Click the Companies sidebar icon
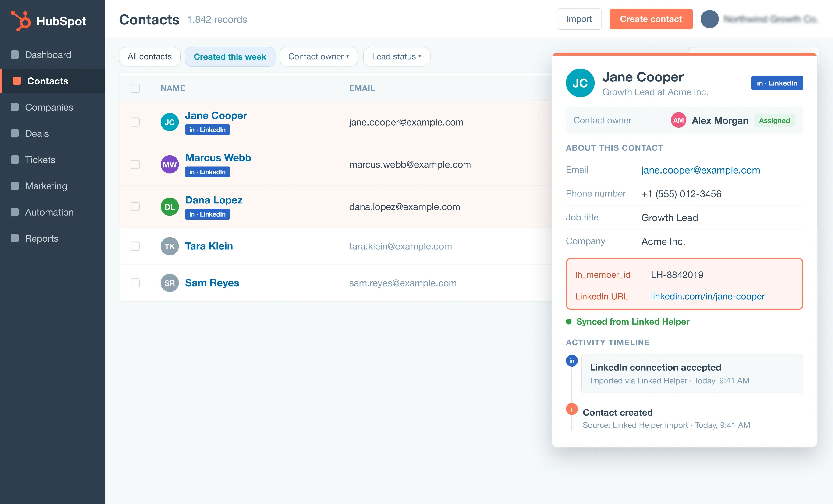This screenshot has height=504, width=833. (15, 107)
